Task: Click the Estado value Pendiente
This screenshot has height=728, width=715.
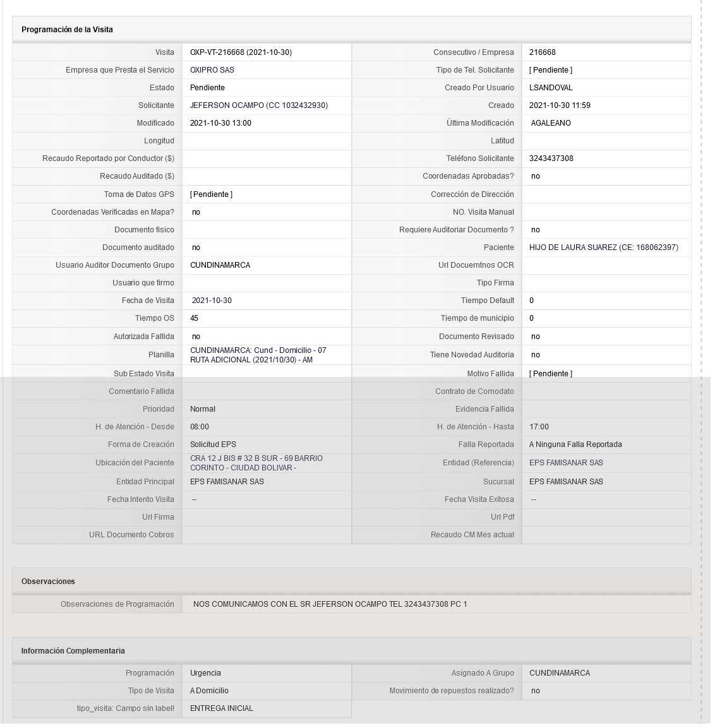Action: pyautogui.click(x=207, y=88)
